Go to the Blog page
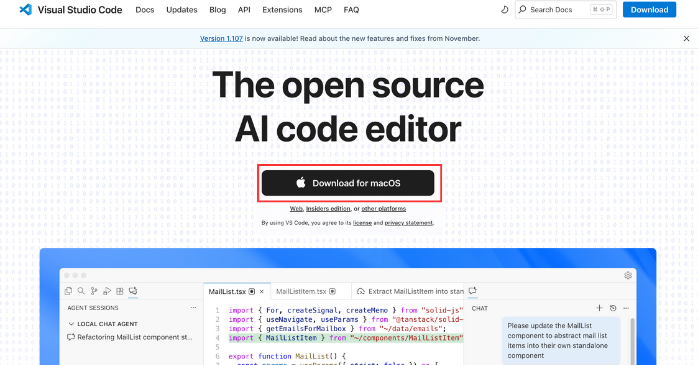The image size is (698, 365). (x=218, y=10)
